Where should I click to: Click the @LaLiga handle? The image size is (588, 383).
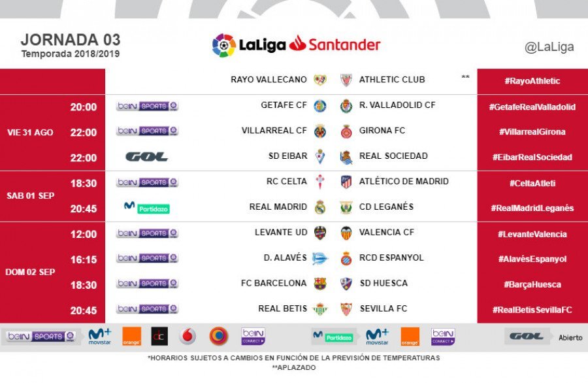(549, 47)
